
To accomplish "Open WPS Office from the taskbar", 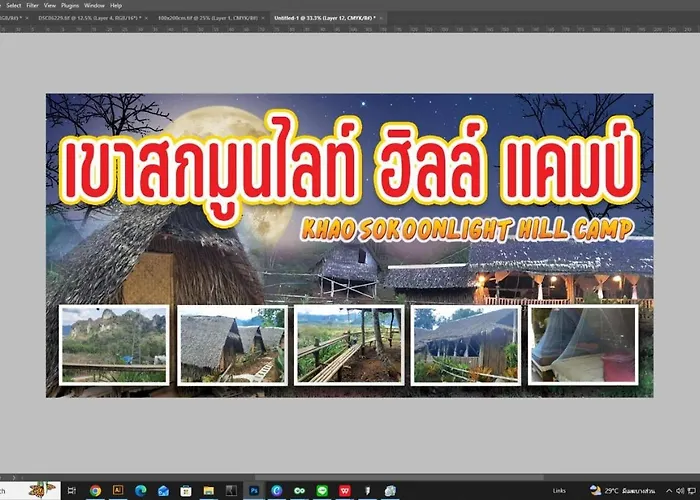I will pyautogui.click(x=345, y=491).
